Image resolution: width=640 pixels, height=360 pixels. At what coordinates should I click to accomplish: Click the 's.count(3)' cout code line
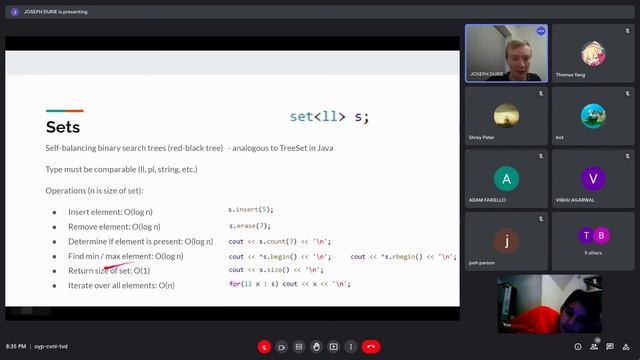pyautogui.click(x=280, y=242)
